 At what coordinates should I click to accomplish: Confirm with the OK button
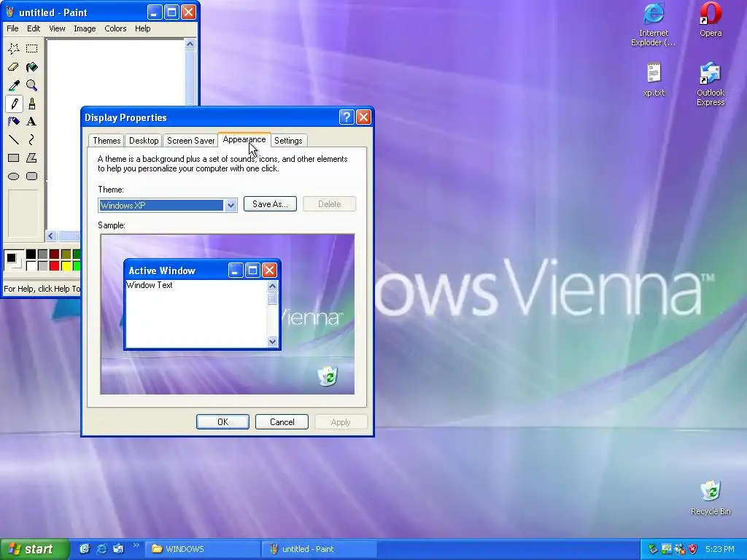click(x=222, y=422)
